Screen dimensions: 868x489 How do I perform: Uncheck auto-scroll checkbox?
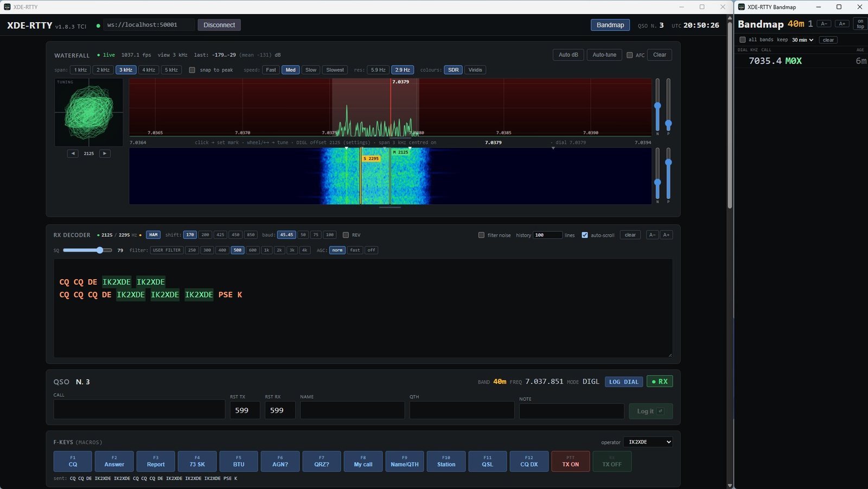pyautogui.click(x=585, y=235)
